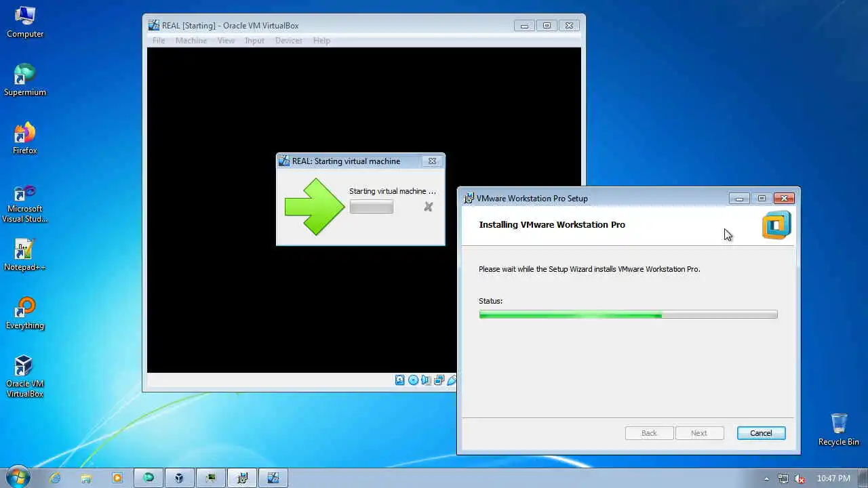This screenshot has width=868, height=488.
Task: Click the VMware Setup title bar installer icon
Action: point(469,198)
